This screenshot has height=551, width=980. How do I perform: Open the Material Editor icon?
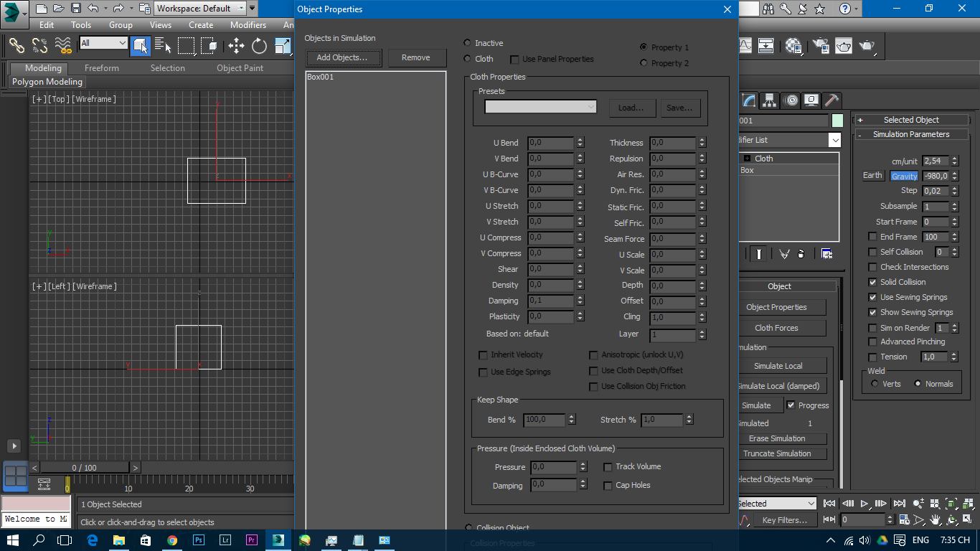point(793,46)
